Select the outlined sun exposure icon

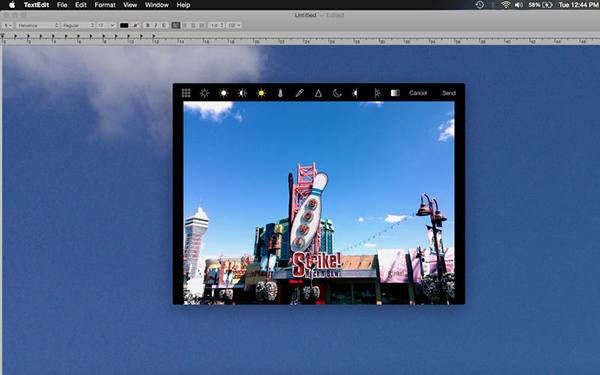click(205, 93)
